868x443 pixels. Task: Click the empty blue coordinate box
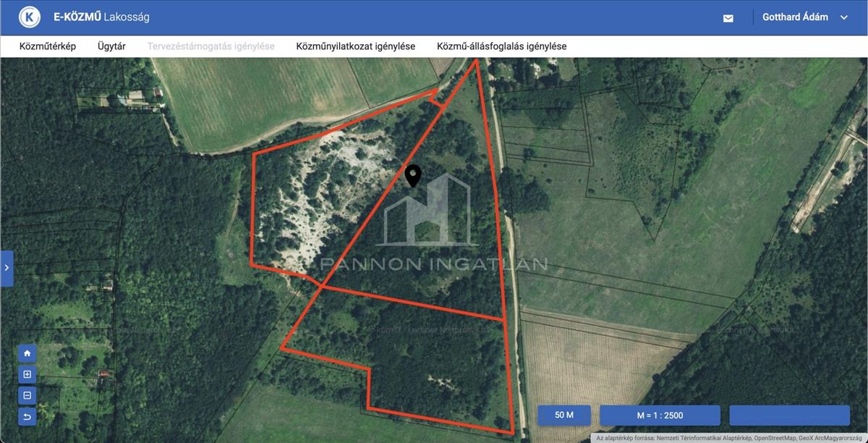pos(789,415)
